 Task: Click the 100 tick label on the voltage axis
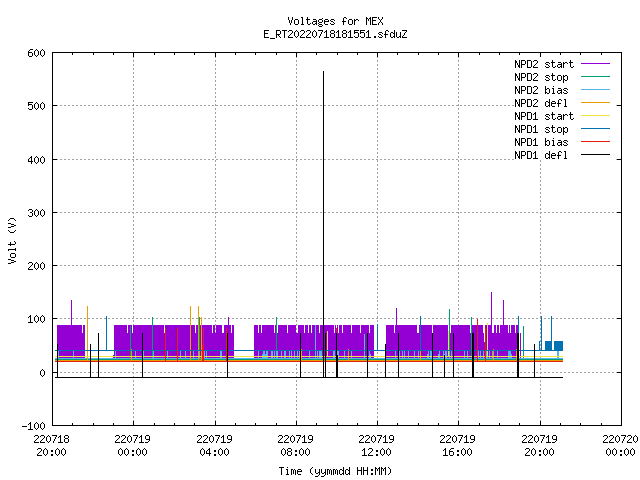click(37, 320)
